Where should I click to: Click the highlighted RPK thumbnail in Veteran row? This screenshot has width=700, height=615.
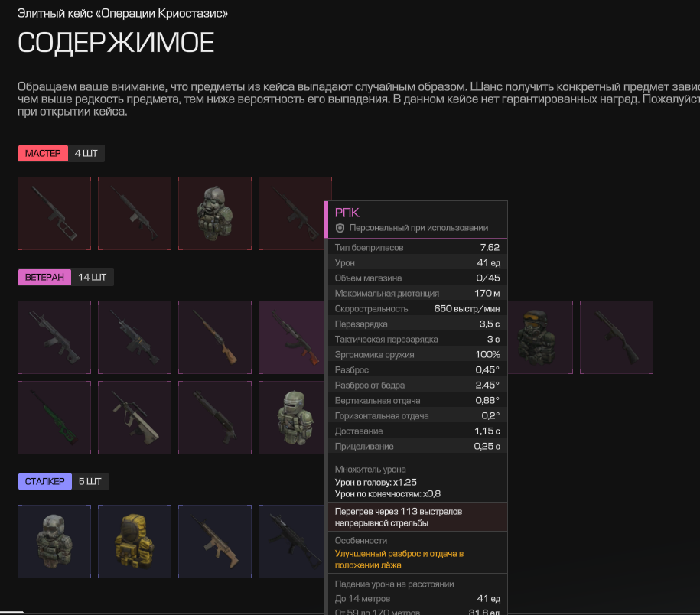[x=292, y=337]
